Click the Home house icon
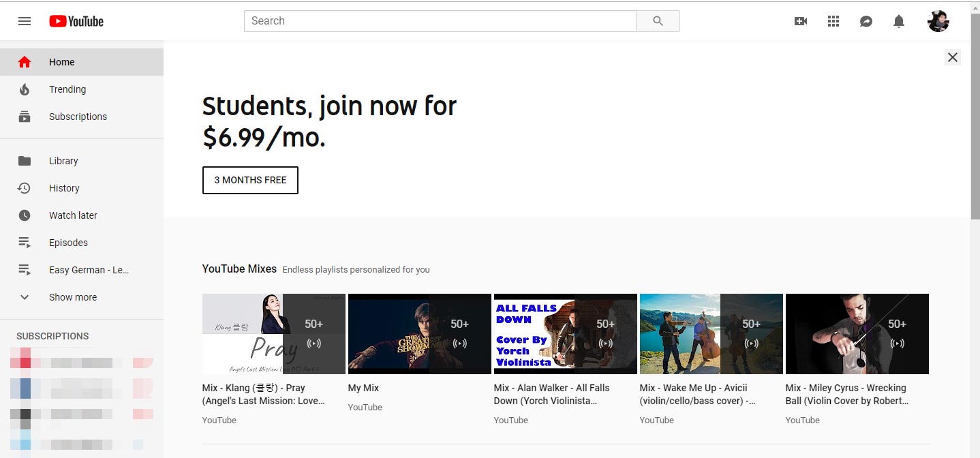 (25, 62)
